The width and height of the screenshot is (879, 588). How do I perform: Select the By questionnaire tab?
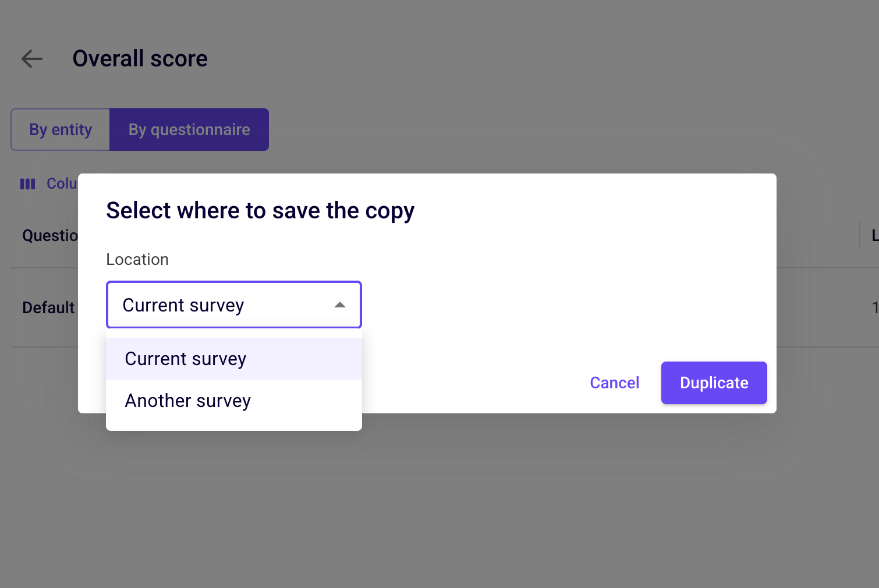pyautogui.click(x=189, y=129)
